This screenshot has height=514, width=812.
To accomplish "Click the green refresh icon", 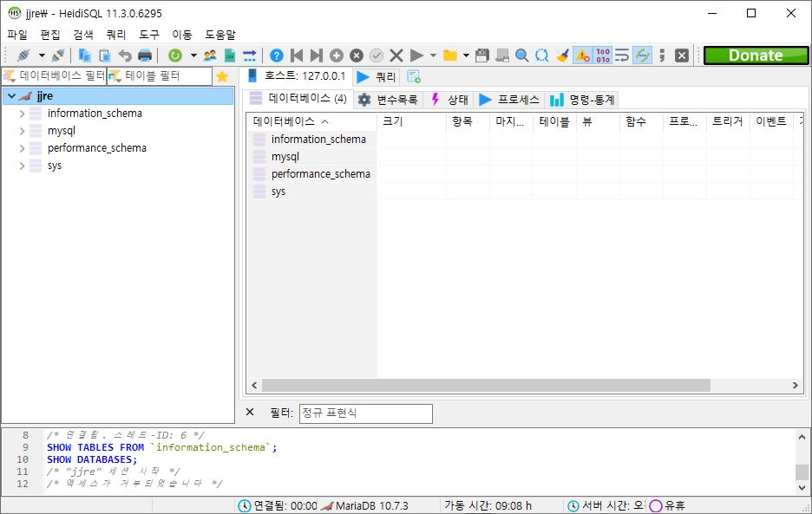I will click(x=175, y=55).
